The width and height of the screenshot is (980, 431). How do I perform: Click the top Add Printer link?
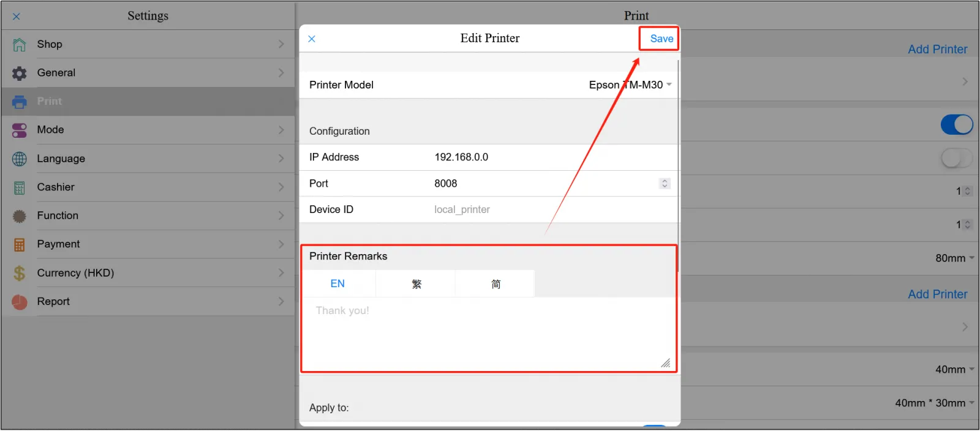coord(937,50)
